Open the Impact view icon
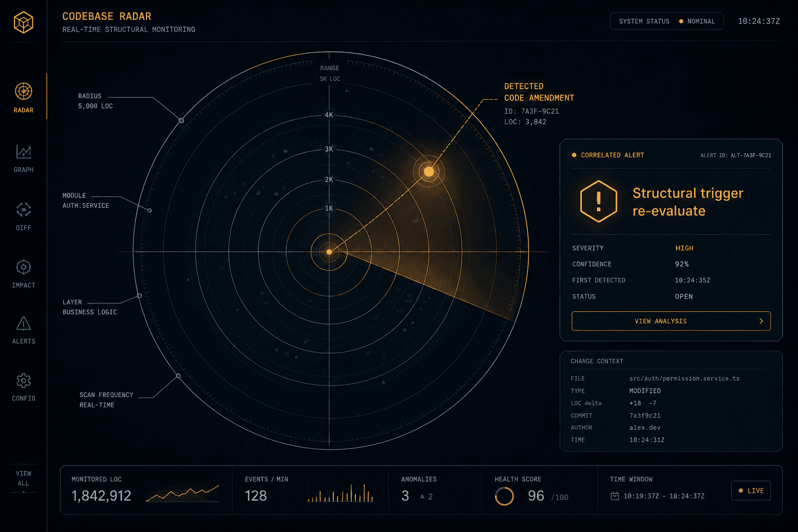Image resolution: width=798 pixels, height=532 pixels. [23, 267]
